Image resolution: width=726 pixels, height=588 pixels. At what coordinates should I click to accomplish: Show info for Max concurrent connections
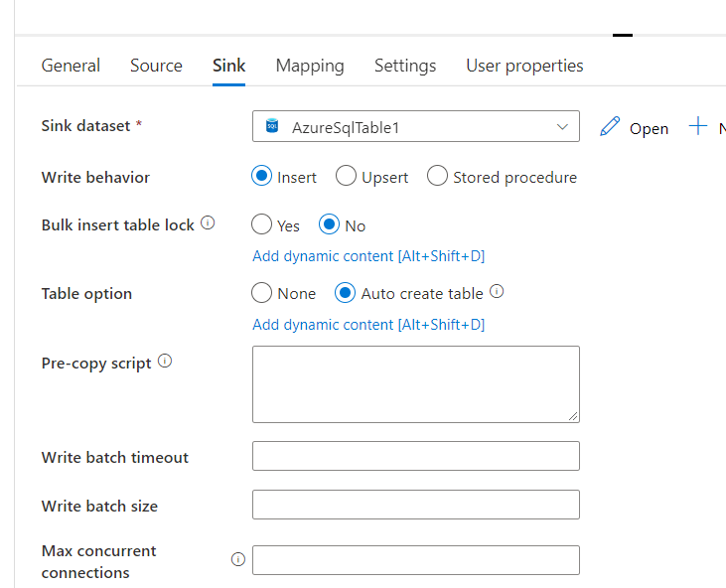coord(238,559)
